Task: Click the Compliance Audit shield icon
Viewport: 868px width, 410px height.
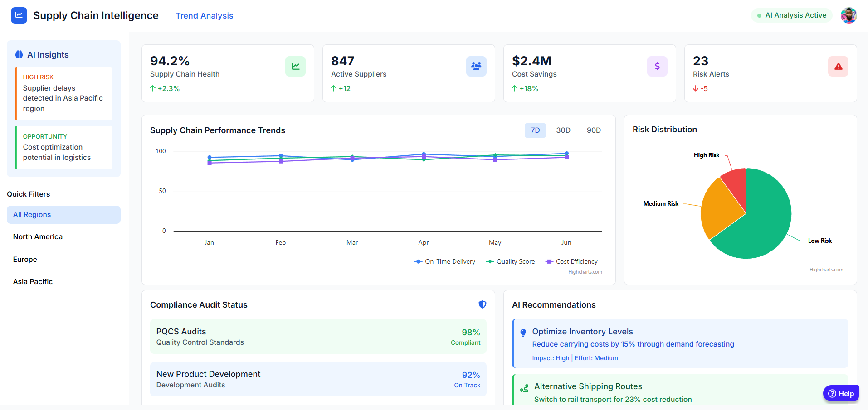Action: pos(483,304)
